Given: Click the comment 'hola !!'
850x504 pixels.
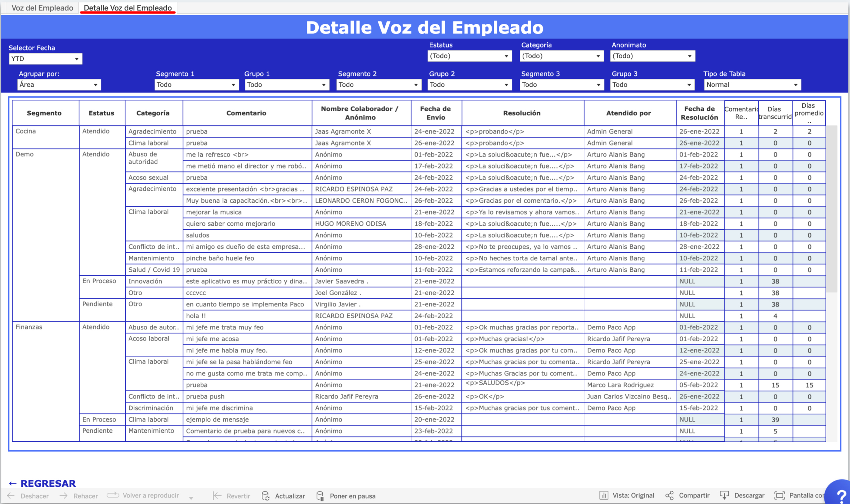Looking at the screenshot, I should [x=247, y=316].
